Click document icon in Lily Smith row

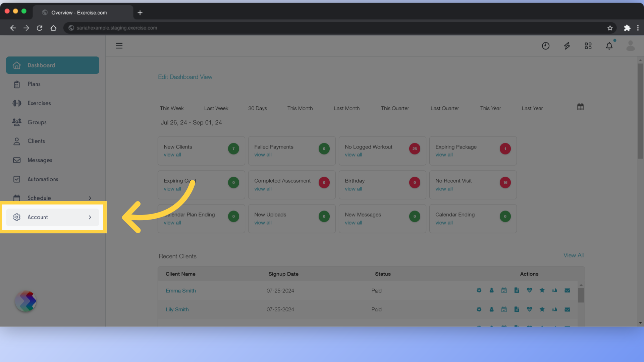(517, 309)
